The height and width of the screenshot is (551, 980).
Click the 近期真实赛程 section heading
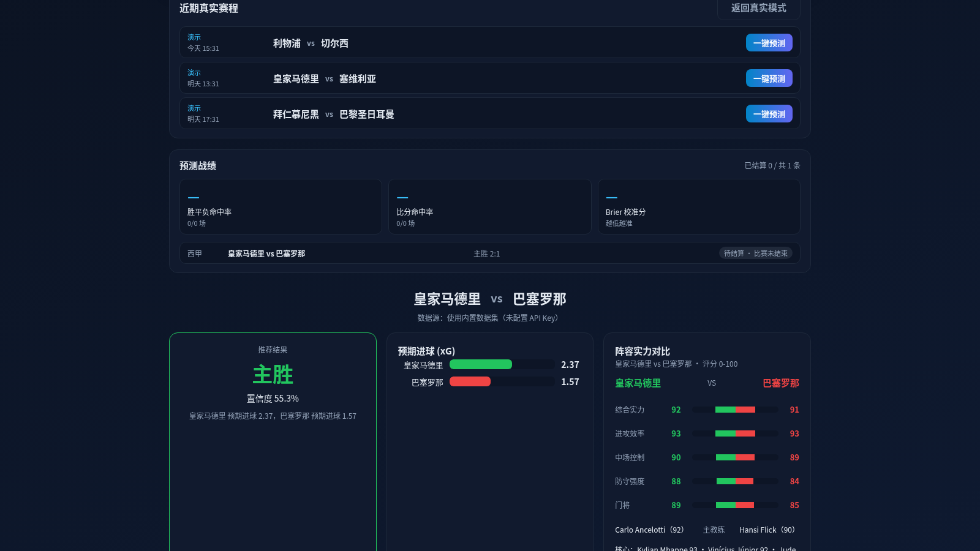pos(209,8)
